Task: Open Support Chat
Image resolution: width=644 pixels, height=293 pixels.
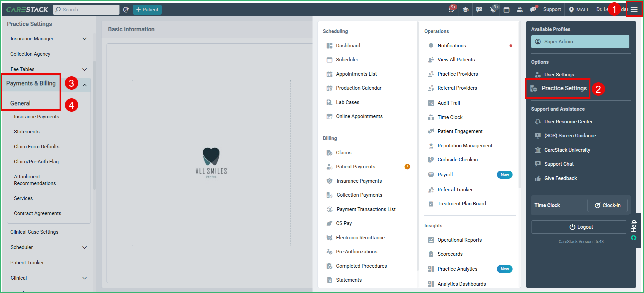Action: tap(559, 164)
